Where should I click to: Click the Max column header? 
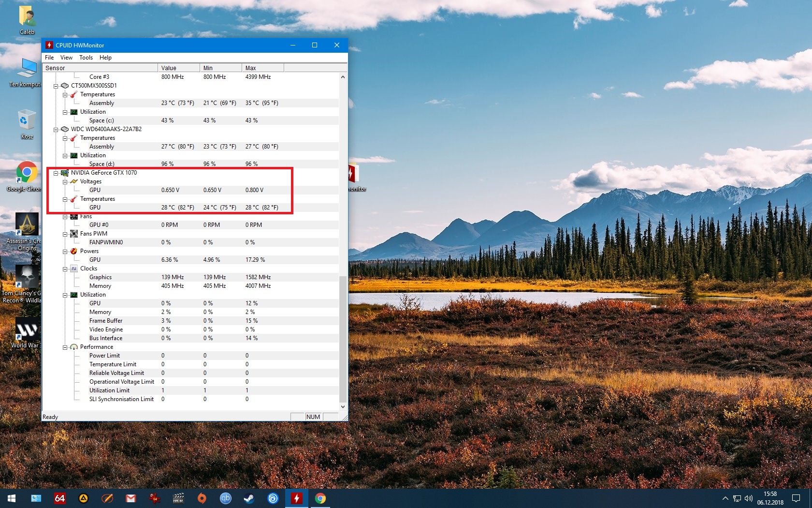tap(263, 68)
